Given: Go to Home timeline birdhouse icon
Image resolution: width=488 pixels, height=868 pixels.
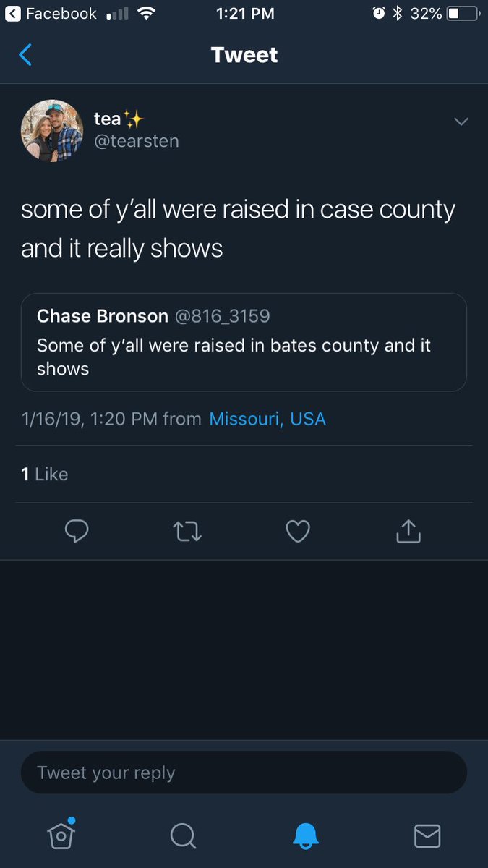Looking at the screenshot, I should [x=61, y=834].
